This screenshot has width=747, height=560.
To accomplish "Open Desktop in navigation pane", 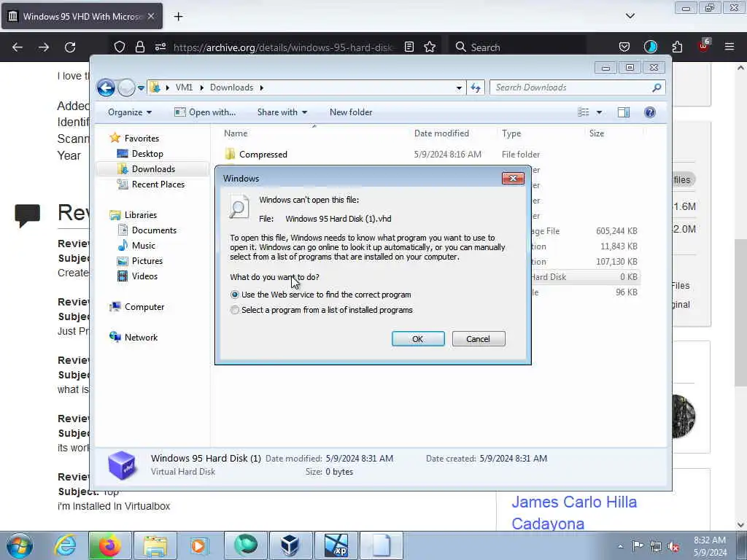I will pyautogui.click(x=147, y=154).
